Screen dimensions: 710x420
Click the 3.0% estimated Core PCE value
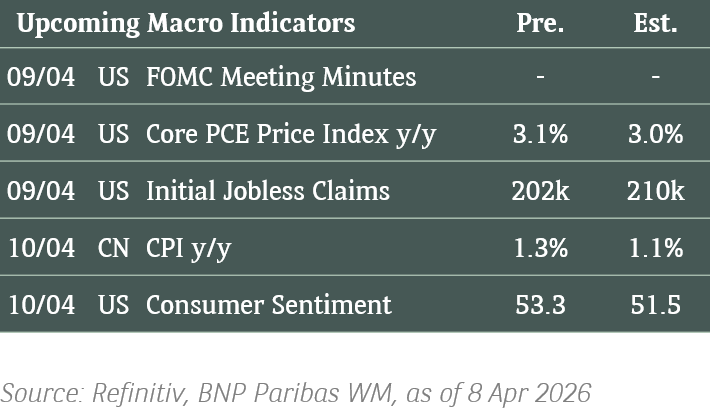(656, 134)
